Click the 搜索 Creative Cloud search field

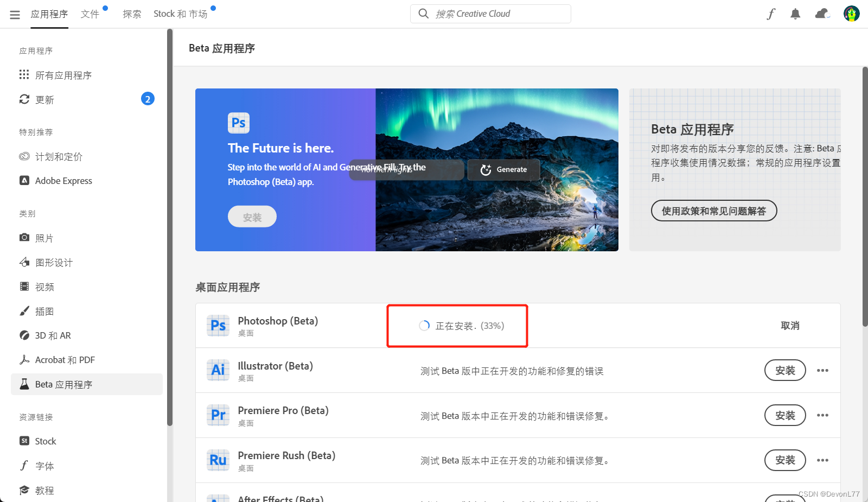(490, 14)
